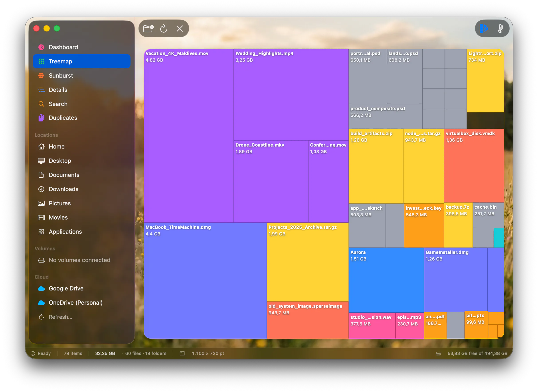Image resolution: width=538 pixels, height=392 pixels.
Task: Click the Search magnifier icon
Action: [41, 104]
